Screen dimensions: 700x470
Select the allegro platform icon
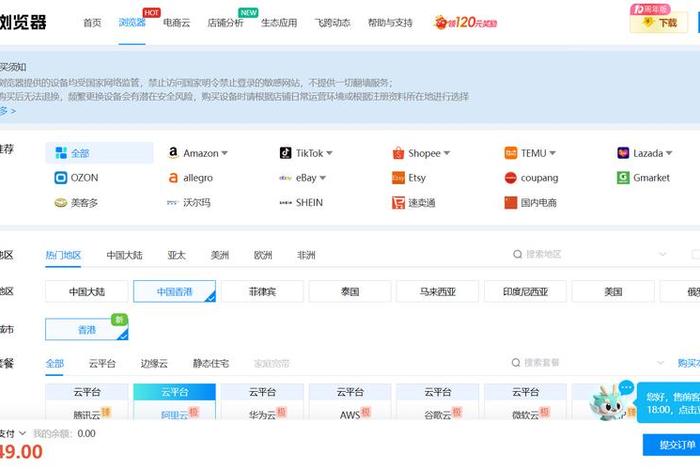coord(173,178)
